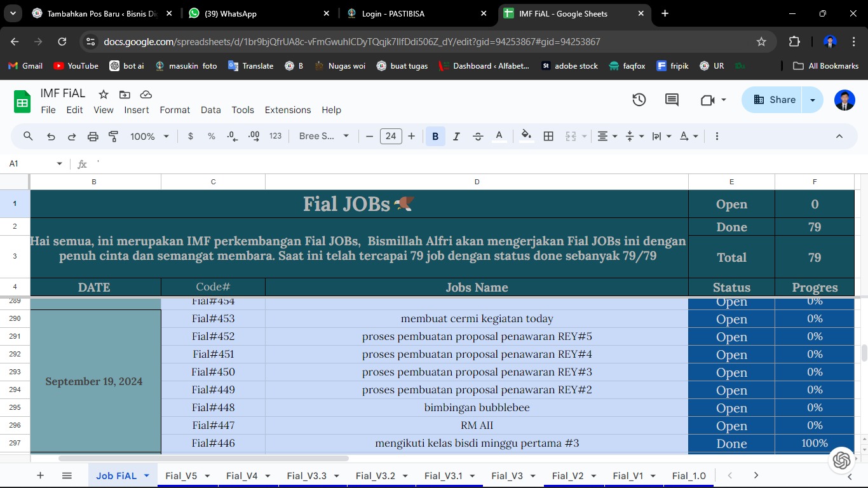This screenshot has width=868, height=488.
Task: Click the undo arrow
Action: click(x=51, y=136)
